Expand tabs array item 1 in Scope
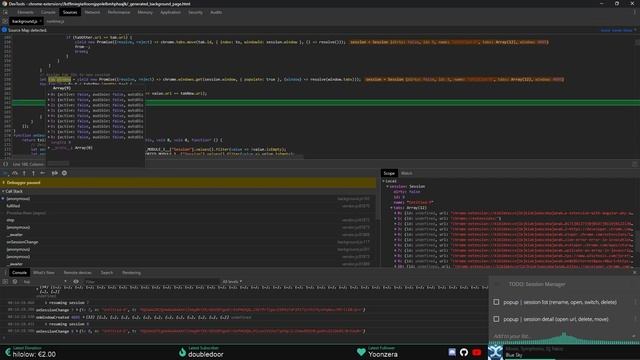The height and width of the screenshot is (360, 640). coord(395,218)
